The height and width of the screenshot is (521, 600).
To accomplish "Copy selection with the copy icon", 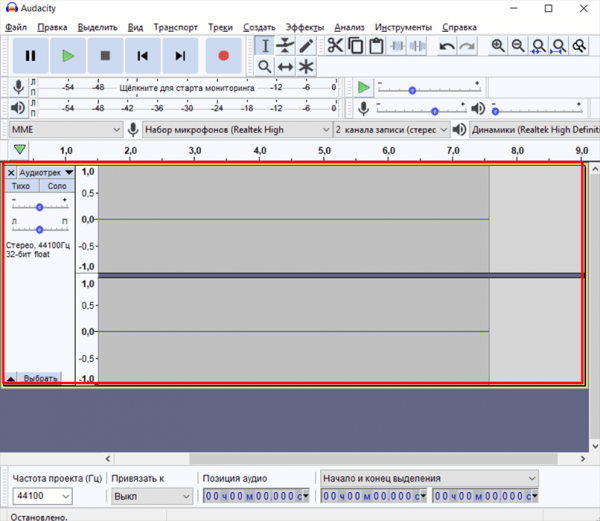I will [x=356, y=46].
